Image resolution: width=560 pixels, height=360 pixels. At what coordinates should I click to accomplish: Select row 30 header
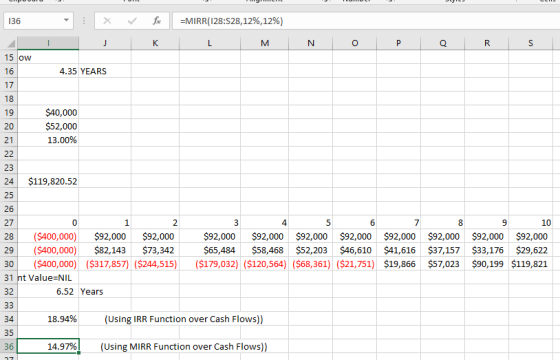point(9,264)
